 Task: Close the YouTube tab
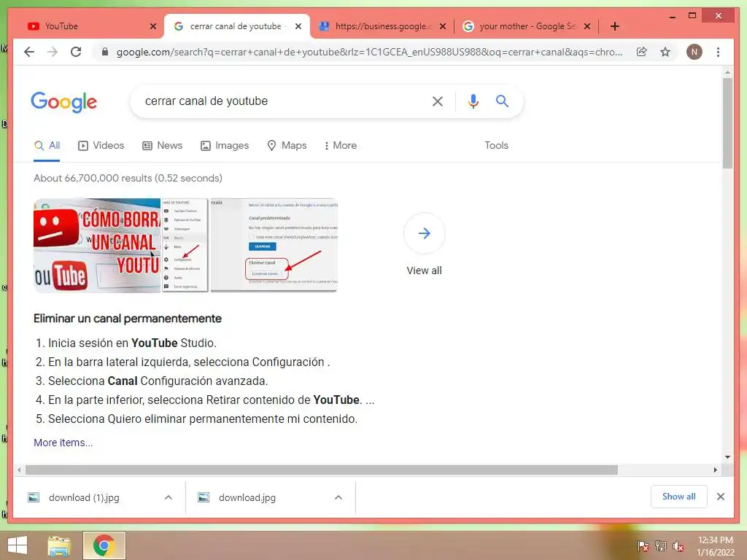[x=153, y=26]
